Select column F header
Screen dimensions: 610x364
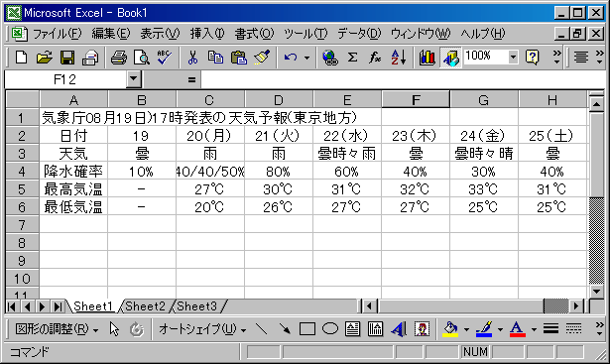point(416,99)
